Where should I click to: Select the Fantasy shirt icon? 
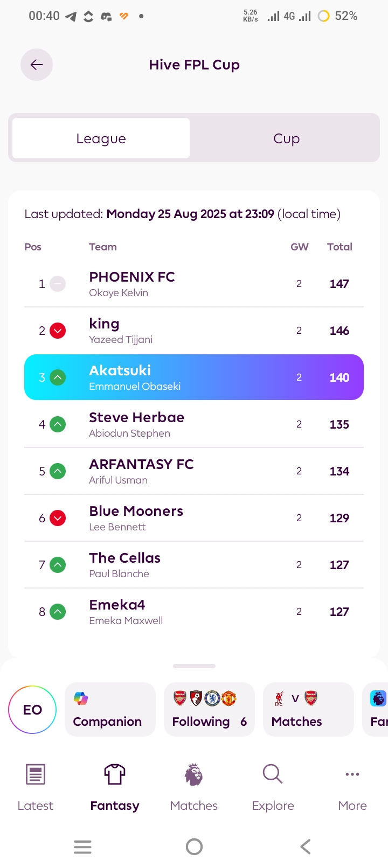pyautogui.click(x=115, y=774)
